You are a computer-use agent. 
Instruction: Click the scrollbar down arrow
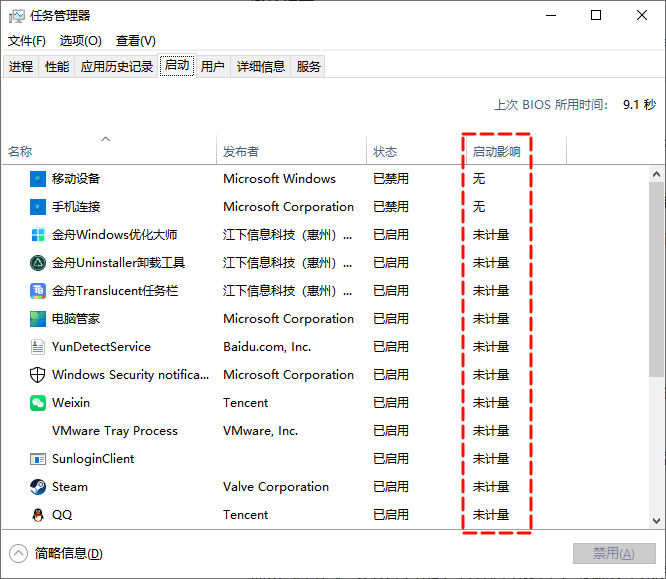(x=656, y=521)
